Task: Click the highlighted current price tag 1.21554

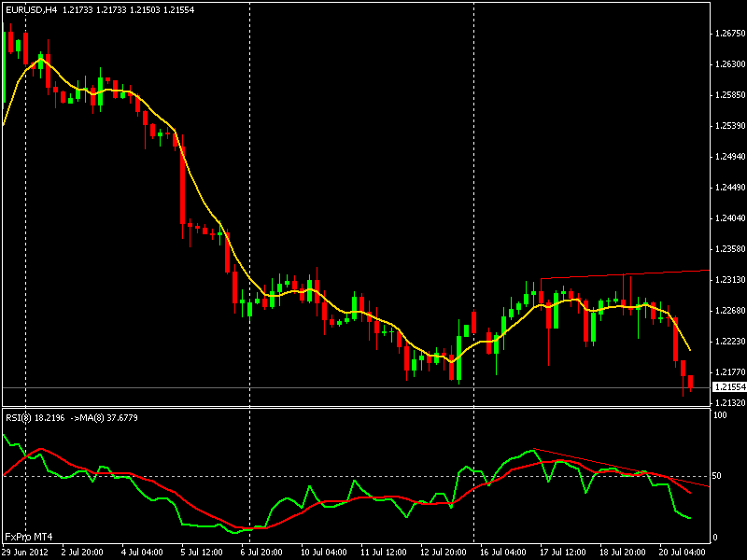Action: [729, 387]
